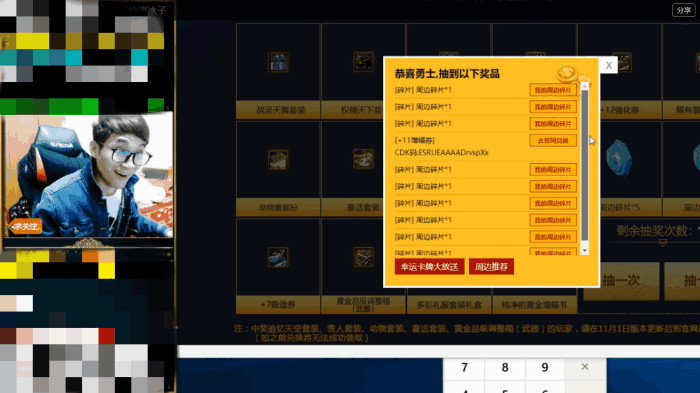This screenshot has width=700, height=393.
Task: Click the 多彩礼服套装礼盒 label
Action: [x=449, y=305]
